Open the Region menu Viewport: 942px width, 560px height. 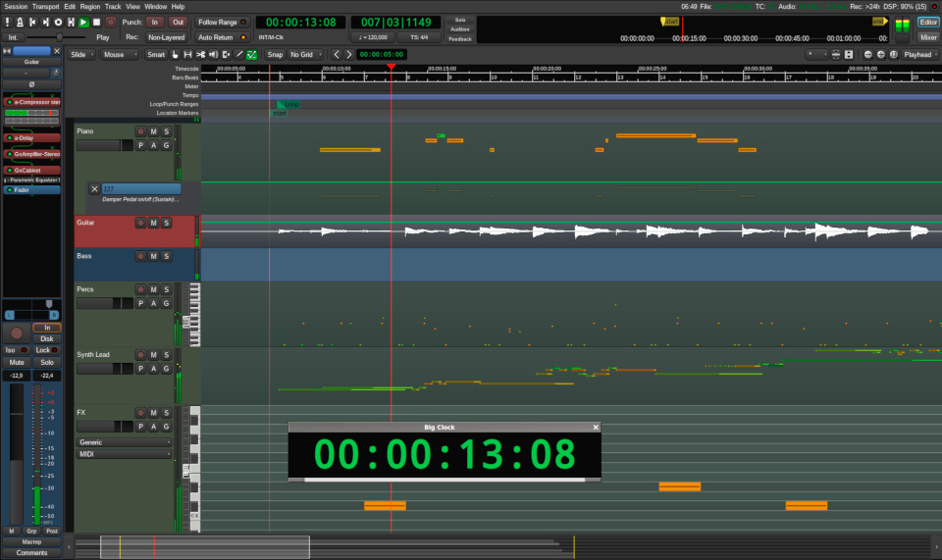point(90,7)
